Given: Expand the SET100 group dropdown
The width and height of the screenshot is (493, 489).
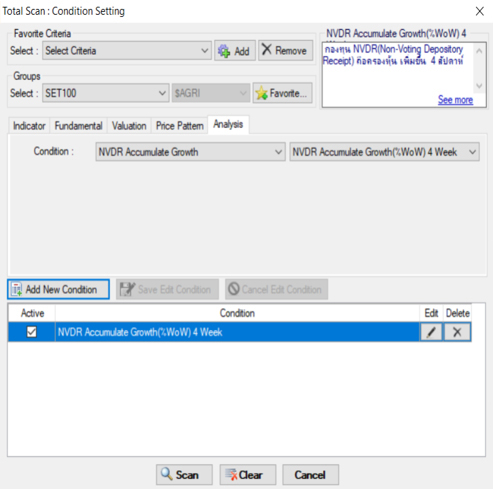Looking at the screenshot, I should point(106,93).
